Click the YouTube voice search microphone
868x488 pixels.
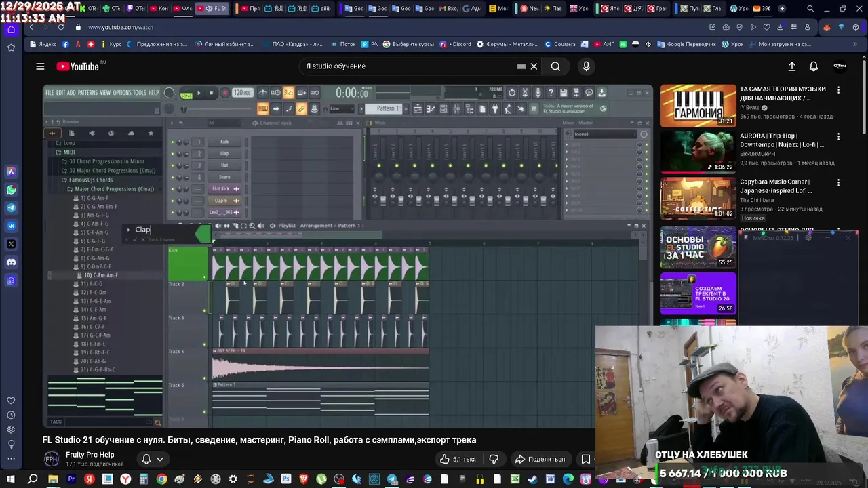587,66
